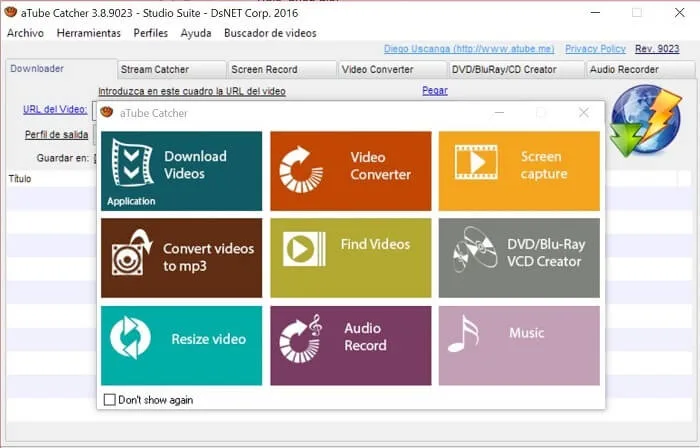Minimize the aTube Catcher welcome dialog
The height and width of the screenshot is (448, 700).
[x=499, y=112]
